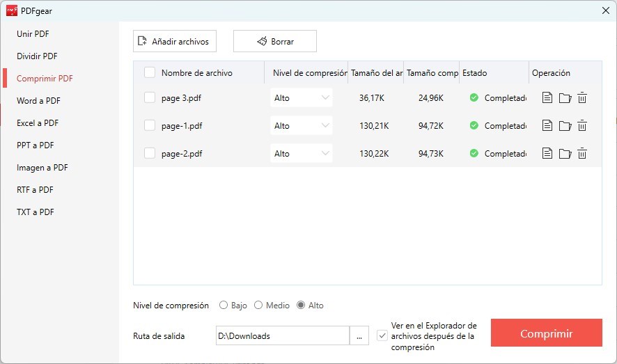
Task: Click the Ruta de salida path field
Action: tap(283, 335)
